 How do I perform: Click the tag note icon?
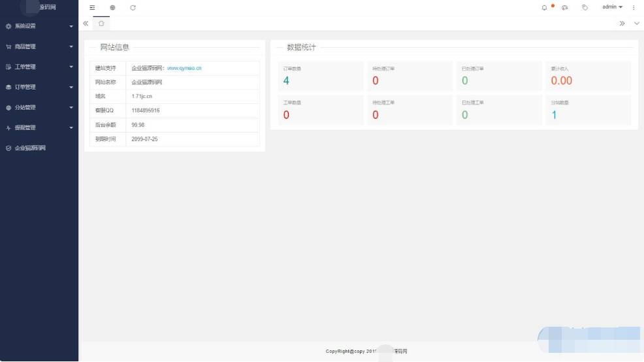click(585, 8)
